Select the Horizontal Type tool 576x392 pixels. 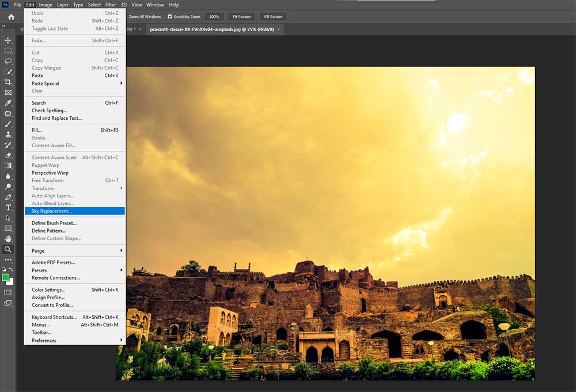pyautogui.click(x=8, y=207)
